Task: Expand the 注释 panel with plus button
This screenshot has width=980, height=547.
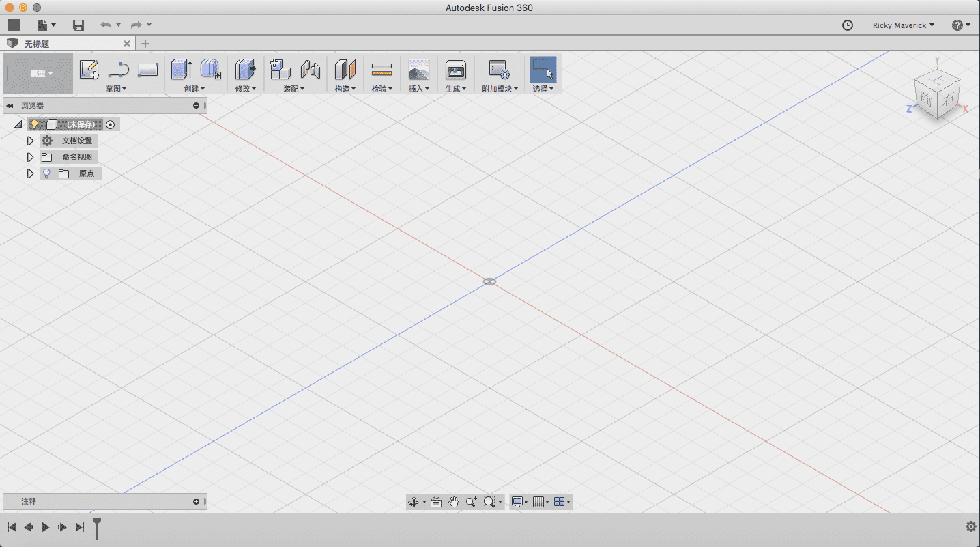Action: coord(197,502)
